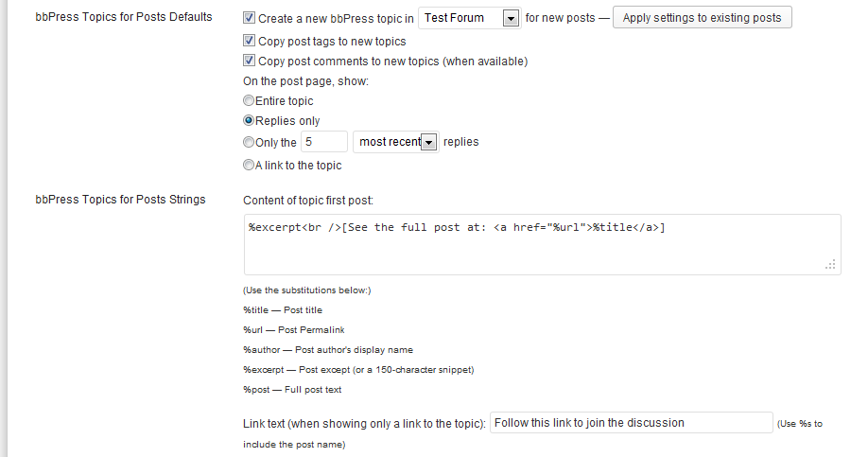Viewport: 868px width, 457px height.
Task: Grab the textarea resize handle corner
Action: 830,265
